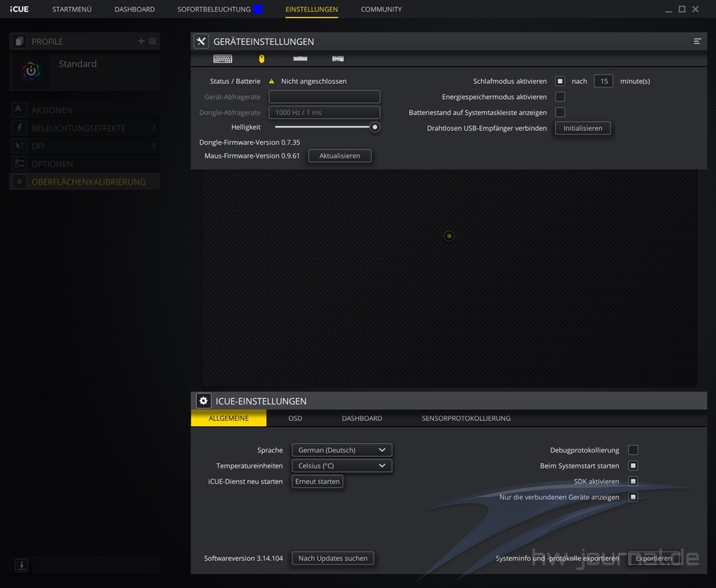Open the Community menu
Viewport: 716px width, 588px height.
point(382,9)
